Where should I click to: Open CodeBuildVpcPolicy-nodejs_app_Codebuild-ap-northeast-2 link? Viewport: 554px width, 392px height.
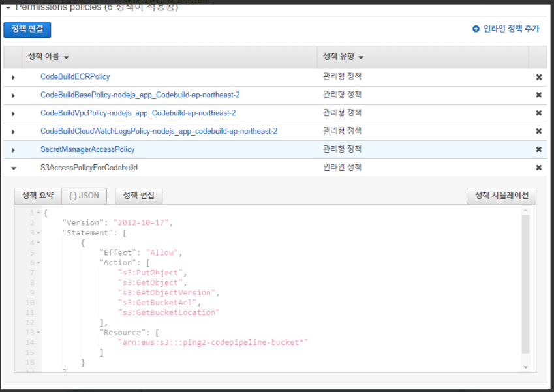pyautogui.click(x=138, y=113)
